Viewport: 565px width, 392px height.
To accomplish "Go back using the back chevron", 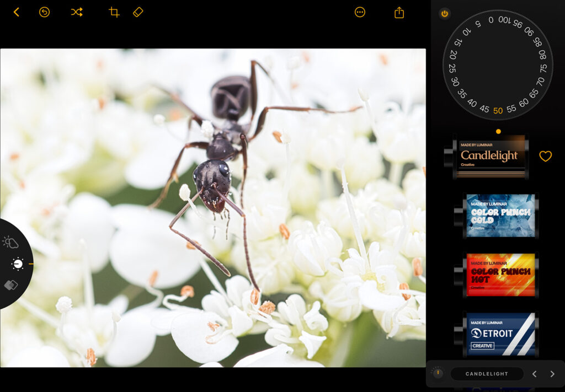I will point(16,12).
